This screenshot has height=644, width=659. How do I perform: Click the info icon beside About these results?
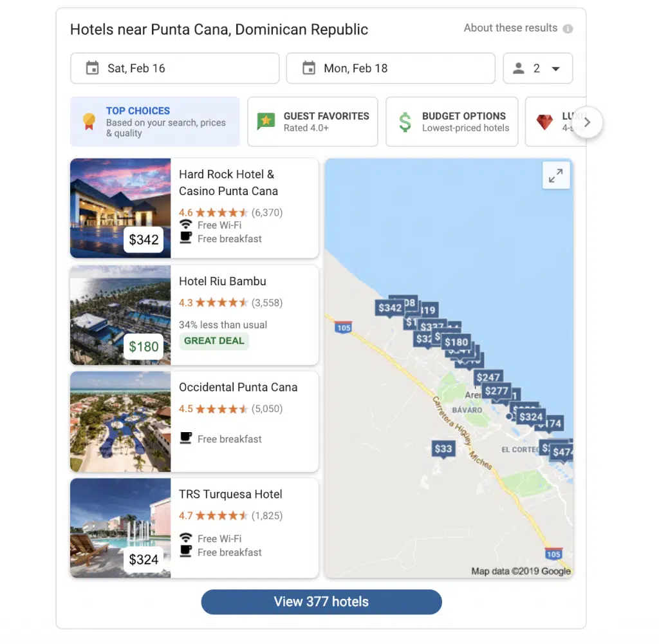click(568, 29)
